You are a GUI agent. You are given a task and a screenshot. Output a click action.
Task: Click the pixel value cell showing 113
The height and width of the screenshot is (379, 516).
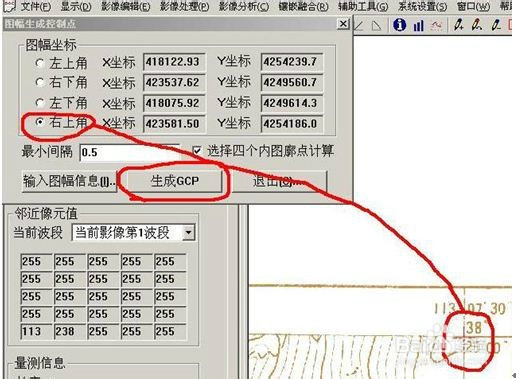(x=36, y=332)
